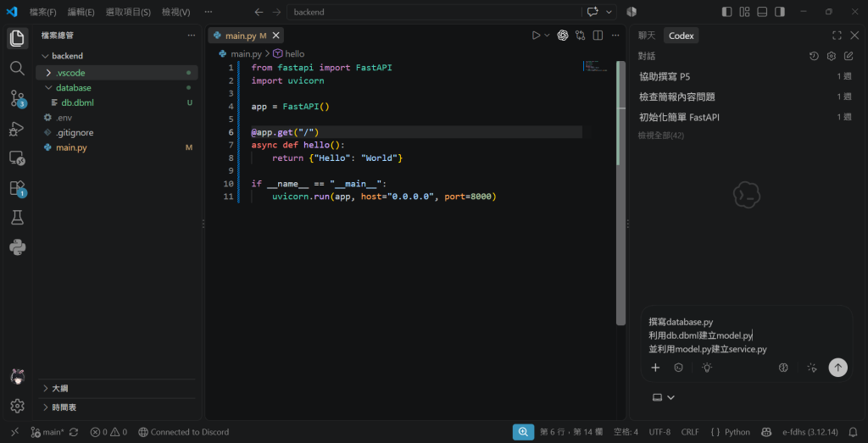Open Customize Layout in title bar
Image resolution: width=868 pixels, height=443 pixels.
pyautogui.click(x=744, y=12)
